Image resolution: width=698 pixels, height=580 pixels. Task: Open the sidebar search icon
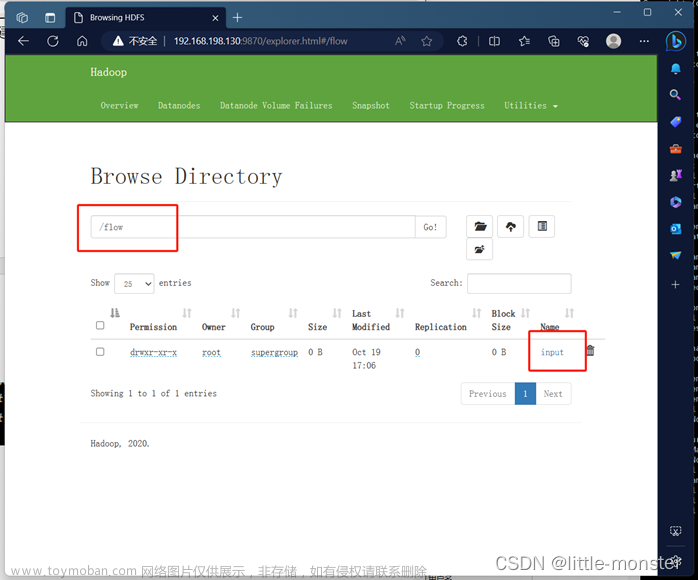675,94
